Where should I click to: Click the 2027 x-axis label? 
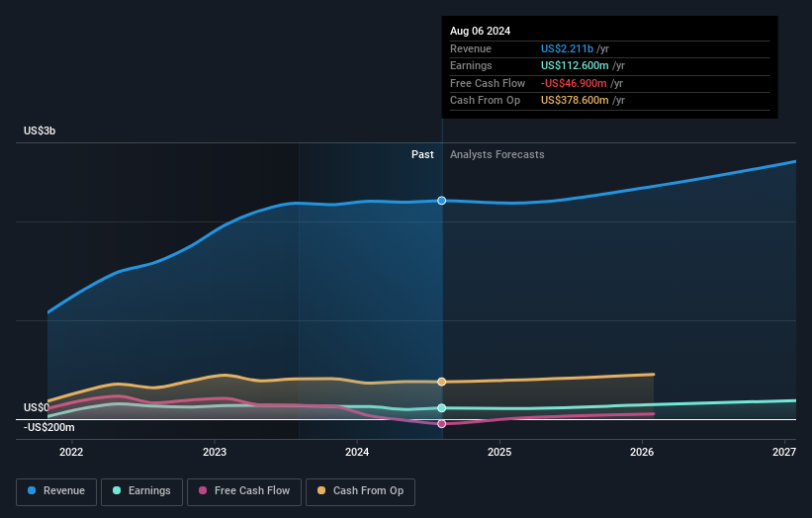[x=784, y=452]
